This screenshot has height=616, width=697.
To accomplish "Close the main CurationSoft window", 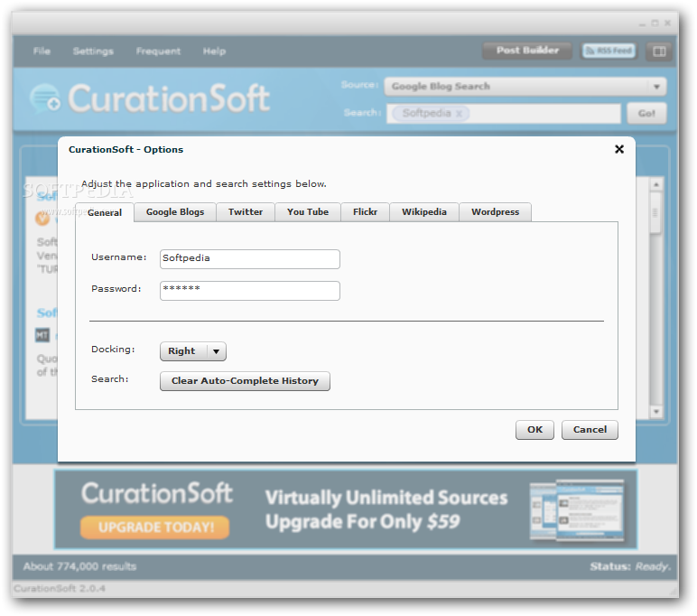I will pos(667,23).
